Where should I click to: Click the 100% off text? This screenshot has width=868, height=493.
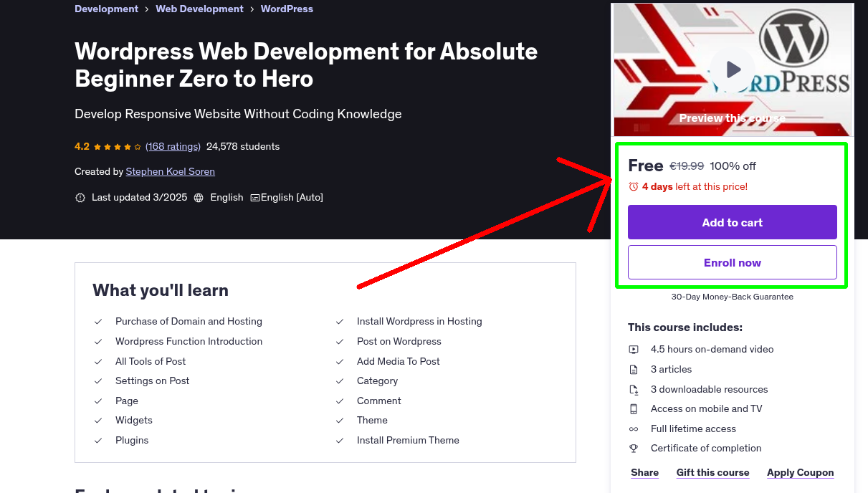point(733,166)
